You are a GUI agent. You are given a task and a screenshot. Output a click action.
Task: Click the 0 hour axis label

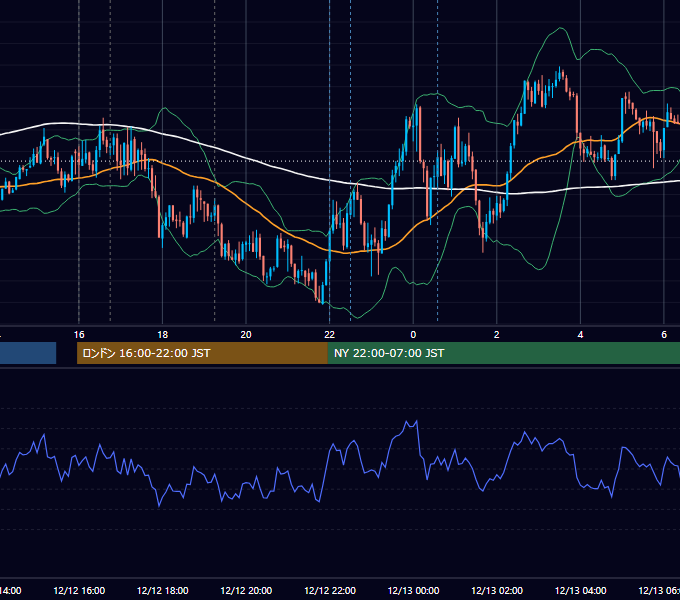coord(413,335)
